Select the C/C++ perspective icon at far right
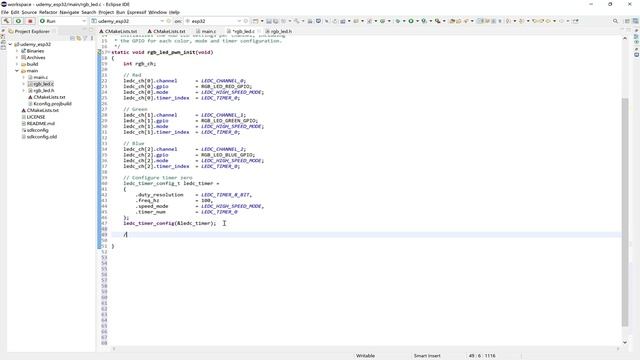Viewport: 640px width, 360px height. click(x=636, y=21)
